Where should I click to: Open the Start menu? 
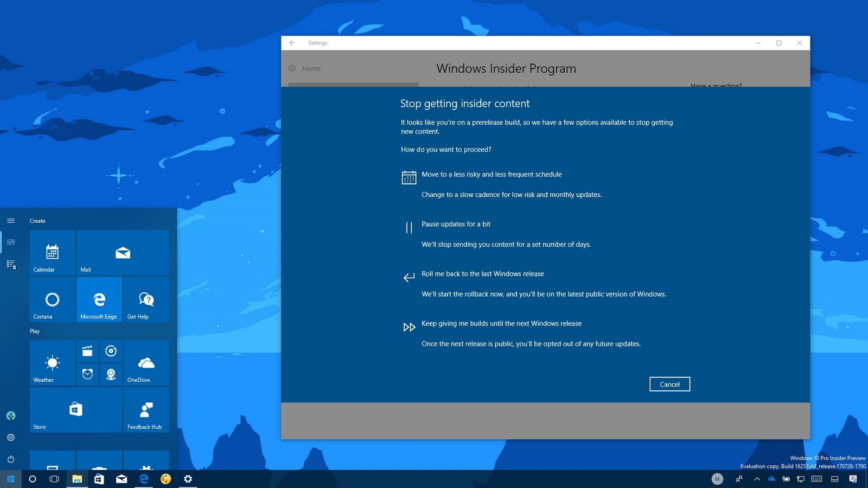click(11, 479)
